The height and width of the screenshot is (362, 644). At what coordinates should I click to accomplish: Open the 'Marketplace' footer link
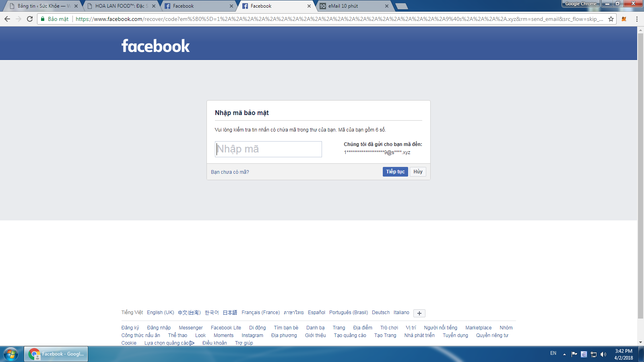(x=479, y=328)
